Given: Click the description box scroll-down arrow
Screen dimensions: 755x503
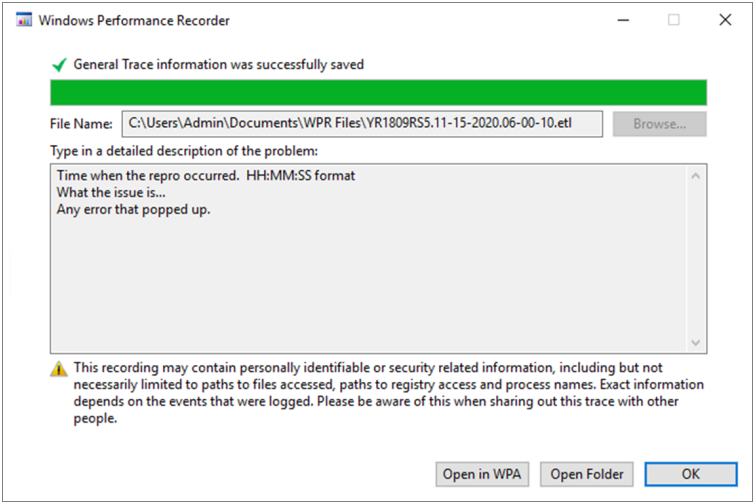Looking at the screenshot, I should point(695,342).
